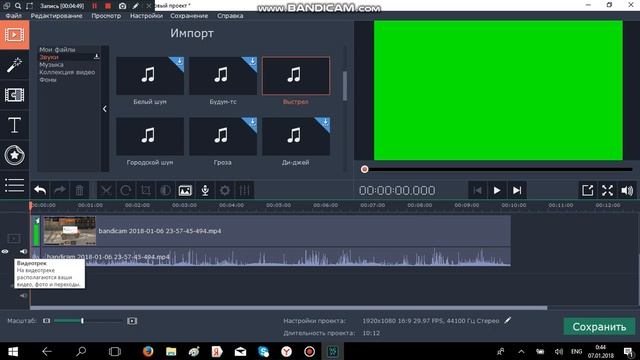This screenshot has width=640, height=360.
Task: Select the Мои файлы category
Action: 57,49
